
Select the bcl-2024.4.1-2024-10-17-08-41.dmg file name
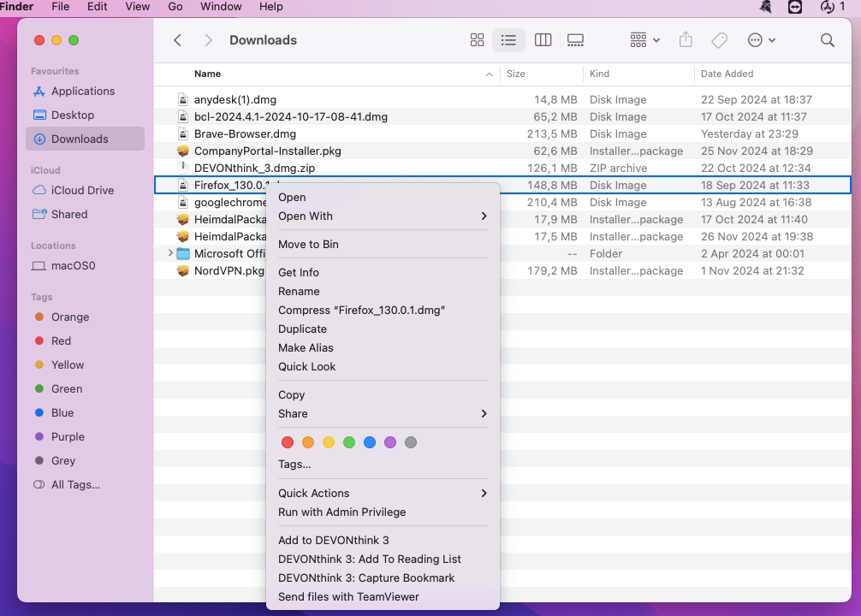(291, 117)
